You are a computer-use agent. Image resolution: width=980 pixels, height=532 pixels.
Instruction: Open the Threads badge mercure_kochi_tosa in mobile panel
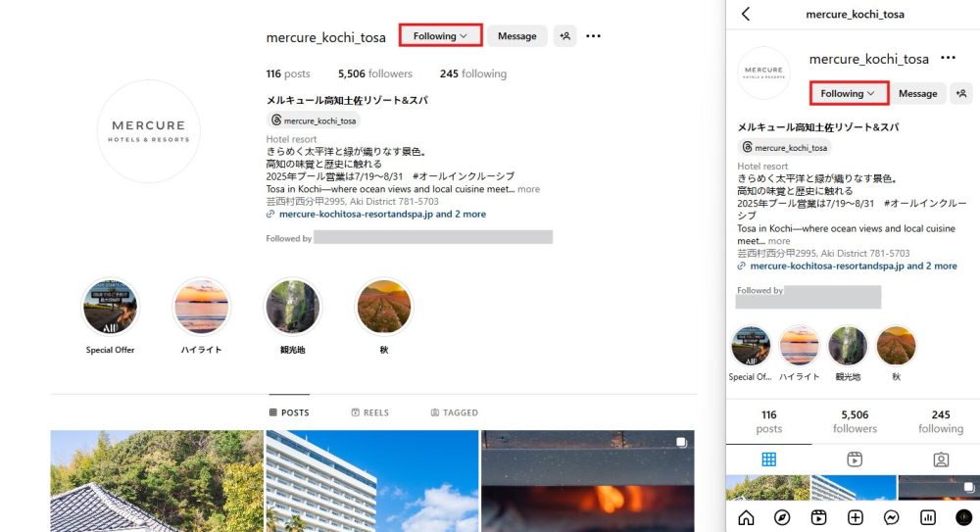point(785,148)
